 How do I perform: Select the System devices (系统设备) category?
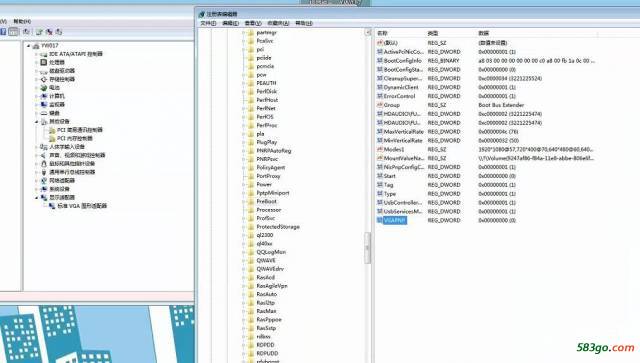(60, 189)
